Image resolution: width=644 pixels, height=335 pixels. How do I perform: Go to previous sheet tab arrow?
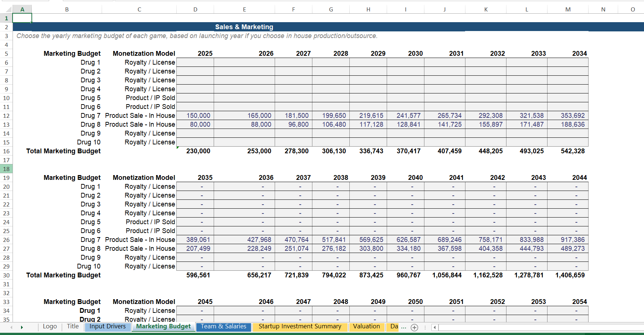[x=11, y=327]
